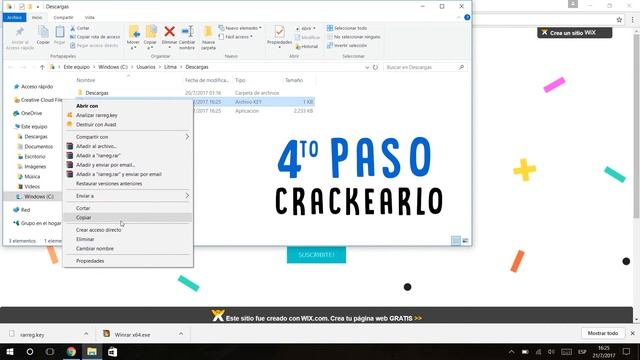Open Microsoft Store from taskbar
640x360 pixels.
click(x=112, y=351)
